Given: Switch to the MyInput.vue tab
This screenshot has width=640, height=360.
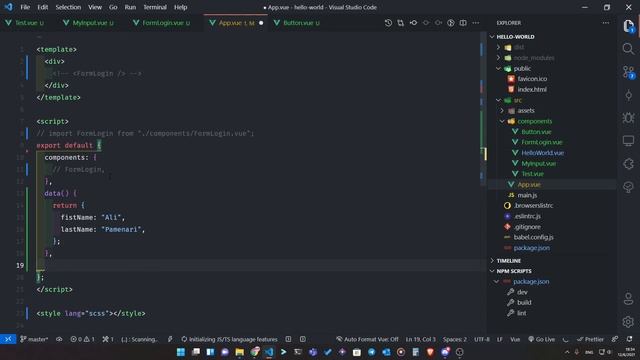Looking at the screenshot, I should click(x=89, y=23).
